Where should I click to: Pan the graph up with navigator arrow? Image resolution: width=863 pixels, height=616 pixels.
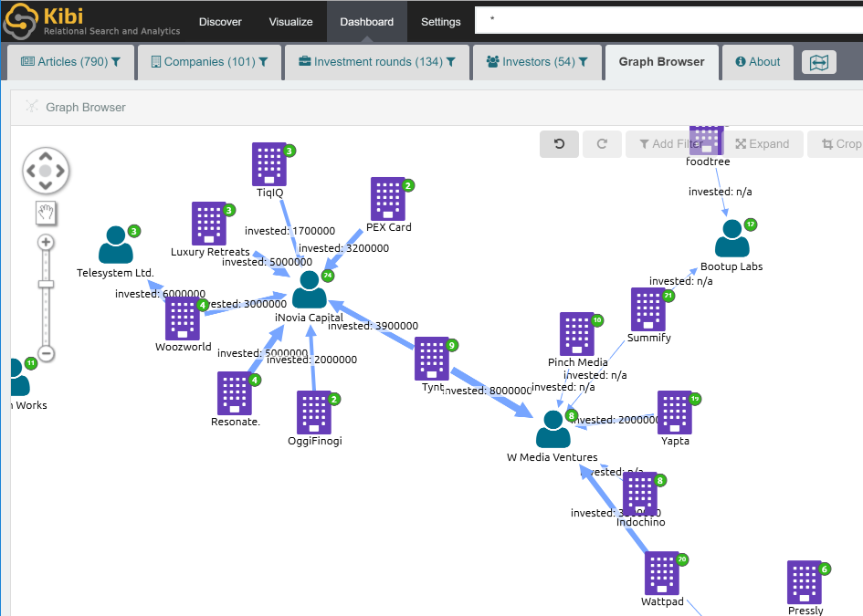(46, 157)
